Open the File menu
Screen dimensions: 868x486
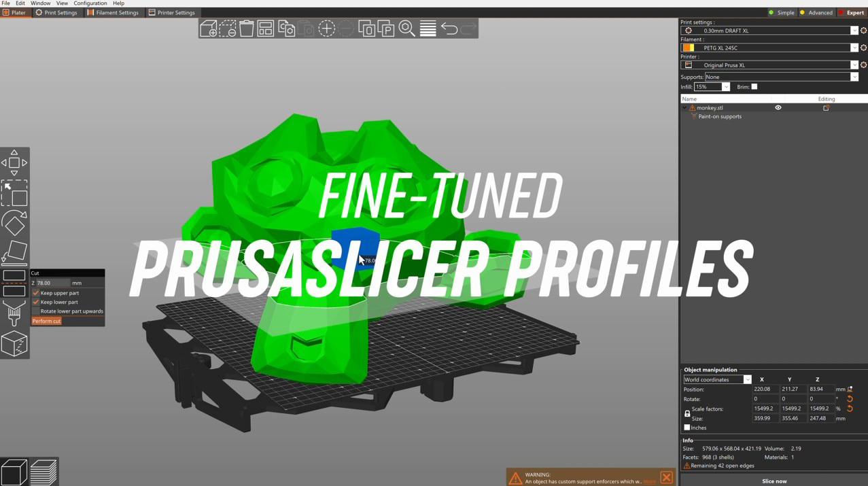[5, 3]
